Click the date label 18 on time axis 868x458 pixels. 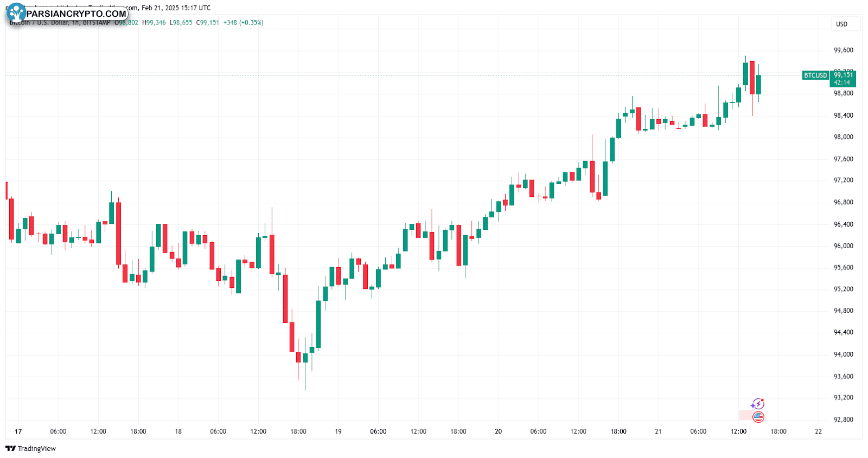(x=178, y=431)
